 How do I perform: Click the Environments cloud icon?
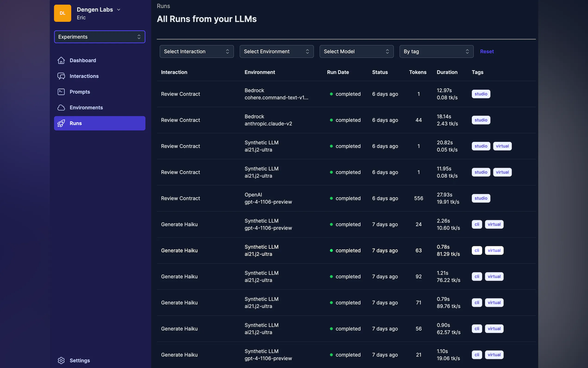tap(61, 108)
